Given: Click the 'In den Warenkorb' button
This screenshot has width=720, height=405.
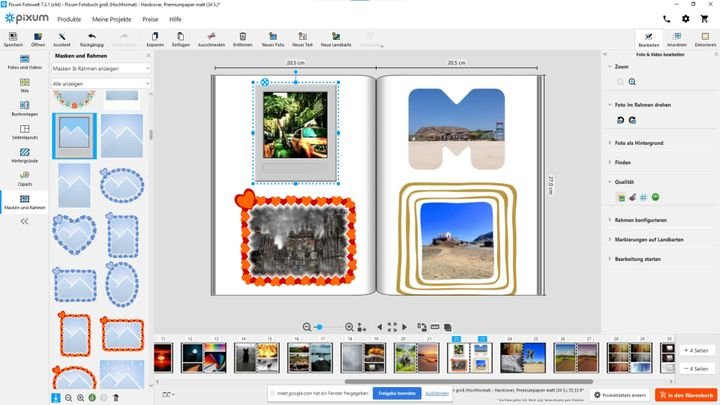Looking at the screenshot, I should (687, 395).
